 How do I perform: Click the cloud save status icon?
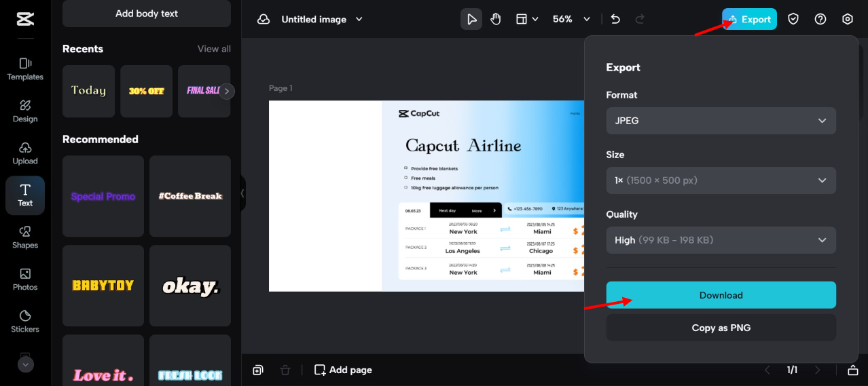click(264, 19)
